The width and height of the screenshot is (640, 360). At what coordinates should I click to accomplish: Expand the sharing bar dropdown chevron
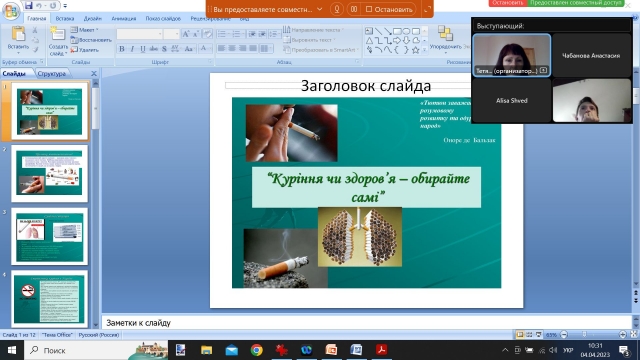coord(320,9)
